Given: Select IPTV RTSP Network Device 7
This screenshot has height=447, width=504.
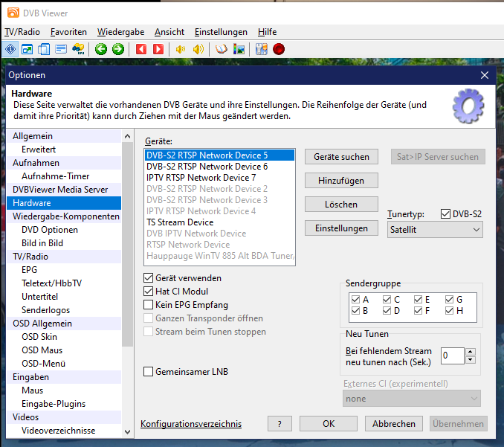Looking at the screenshot, I should pos(219,178).
